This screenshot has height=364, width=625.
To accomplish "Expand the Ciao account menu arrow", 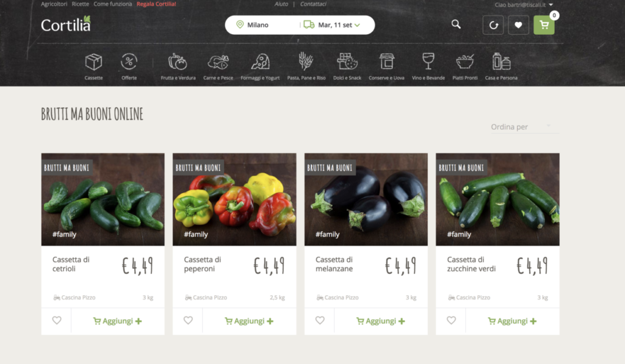I will [x=551, y=5].
